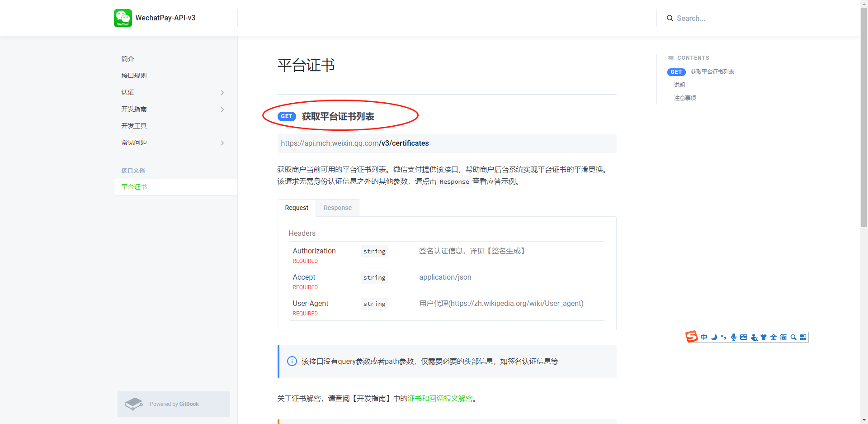The image size is (868, 424).
Task: Toggle the Sogou punctuation mode icon
Action: point(724,337)
